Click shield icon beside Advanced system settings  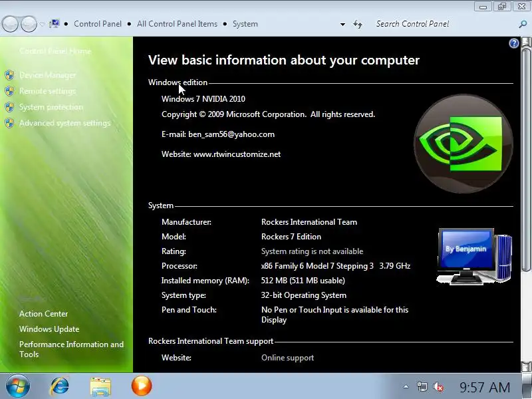pyautogui.click(x=9, y=123)
